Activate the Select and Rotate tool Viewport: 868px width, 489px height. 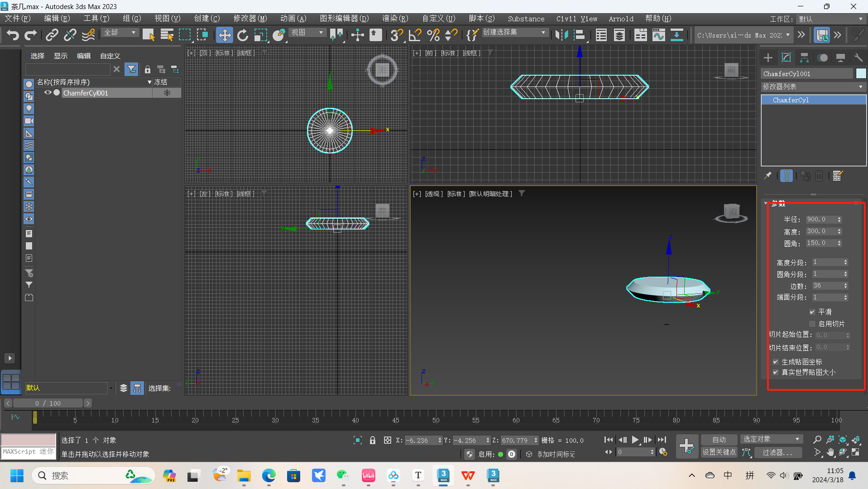243,35
